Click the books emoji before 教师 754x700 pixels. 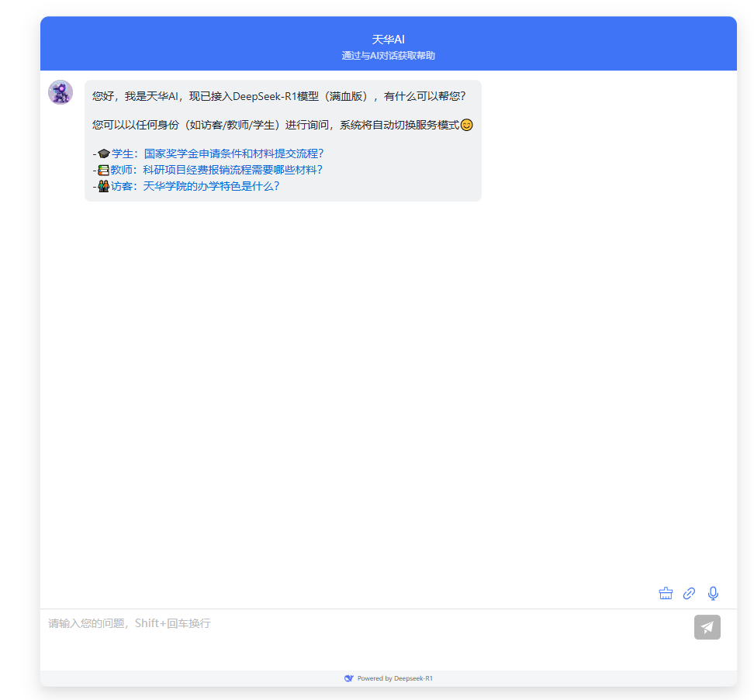point(104,170)
